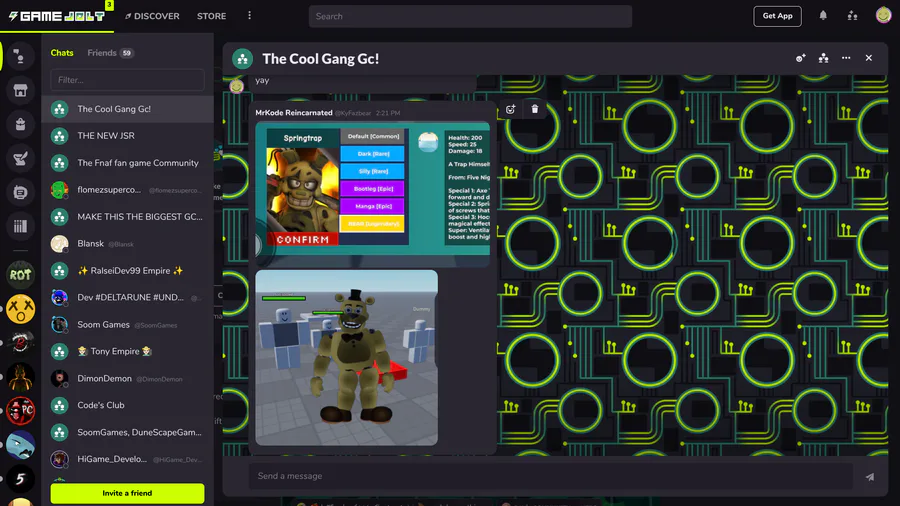Open the HiGame_Develo... chat
The image size is (900, 506).
click(127, 459)
